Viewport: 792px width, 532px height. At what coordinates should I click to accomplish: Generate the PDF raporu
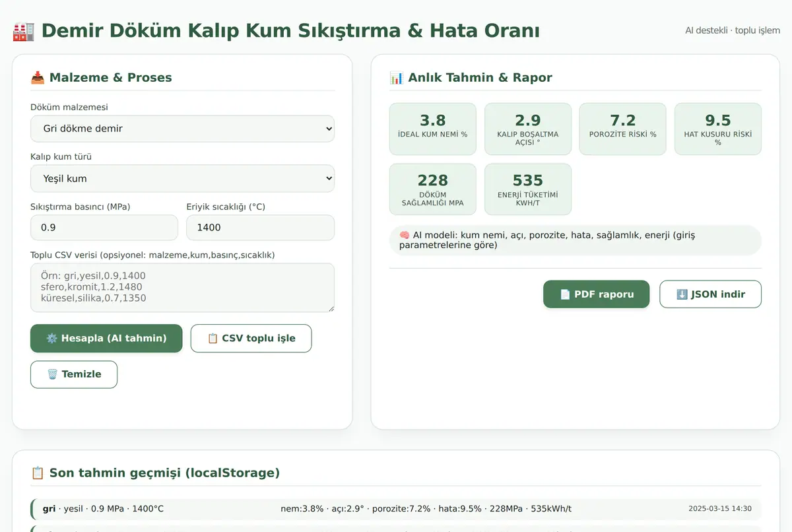[x=597, y=294]
